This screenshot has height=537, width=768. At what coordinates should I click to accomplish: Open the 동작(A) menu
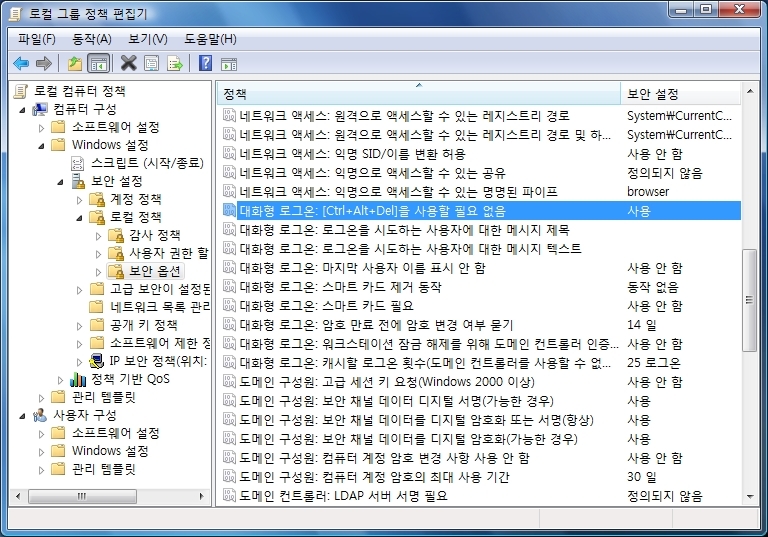click(x=92, y=39)
